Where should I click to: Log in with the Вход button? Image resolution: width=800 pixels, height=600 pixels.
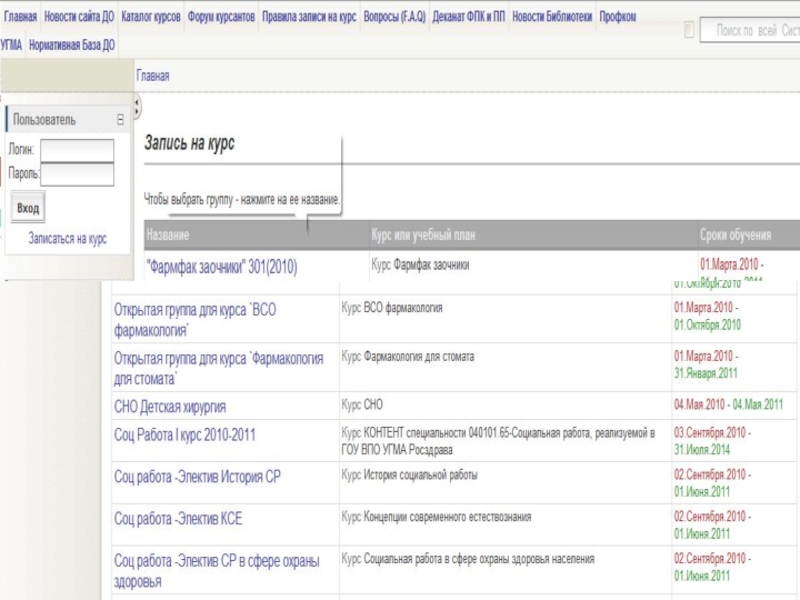coord(28,208)
